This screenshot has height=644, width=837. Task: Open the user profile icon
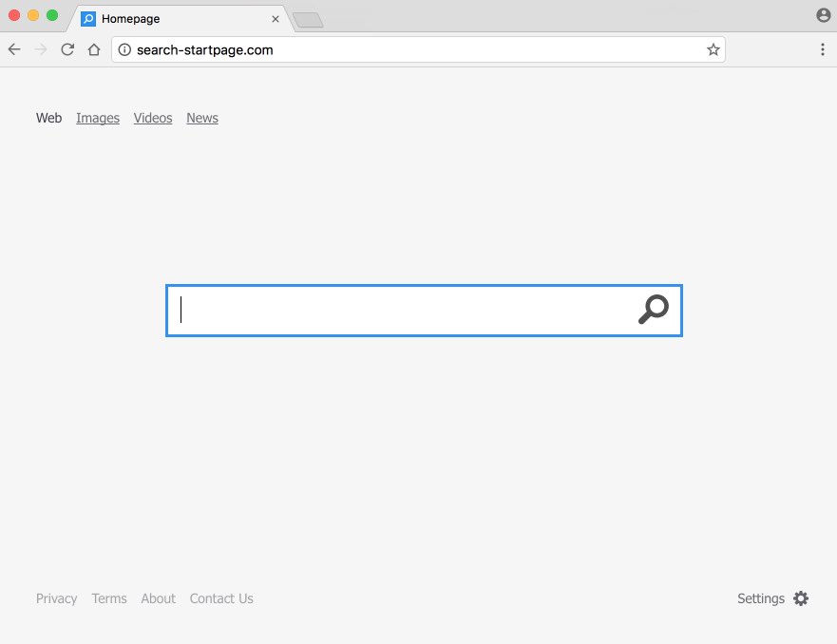(x=823, y=15)
